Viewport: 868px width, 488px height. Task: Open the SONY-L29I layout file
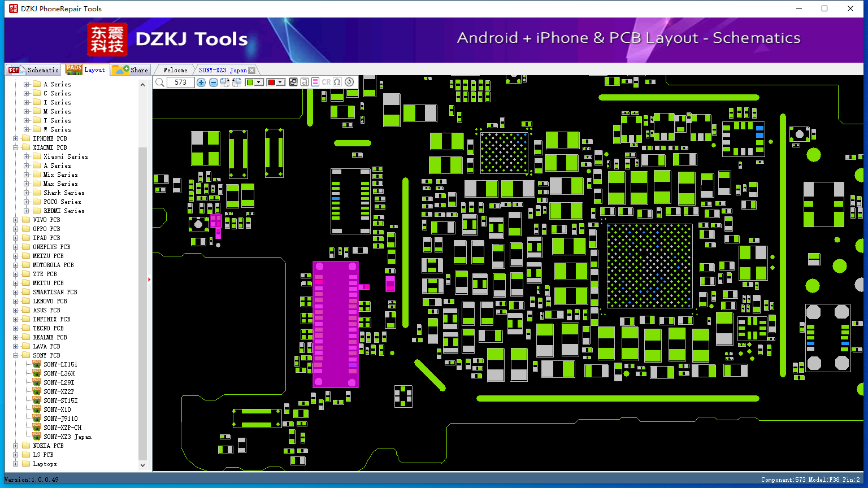click(x=59, y=382)
